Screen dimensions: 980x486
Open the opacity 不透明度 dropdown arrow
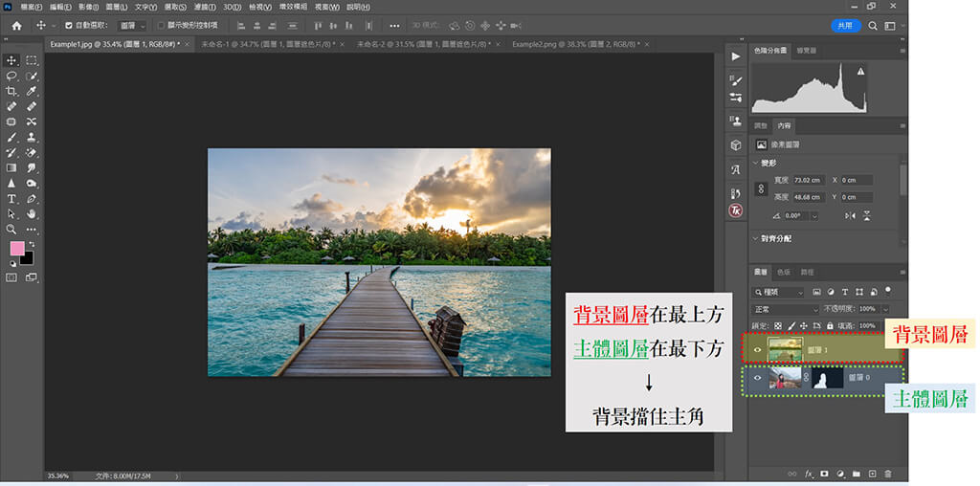pos(885,309)
